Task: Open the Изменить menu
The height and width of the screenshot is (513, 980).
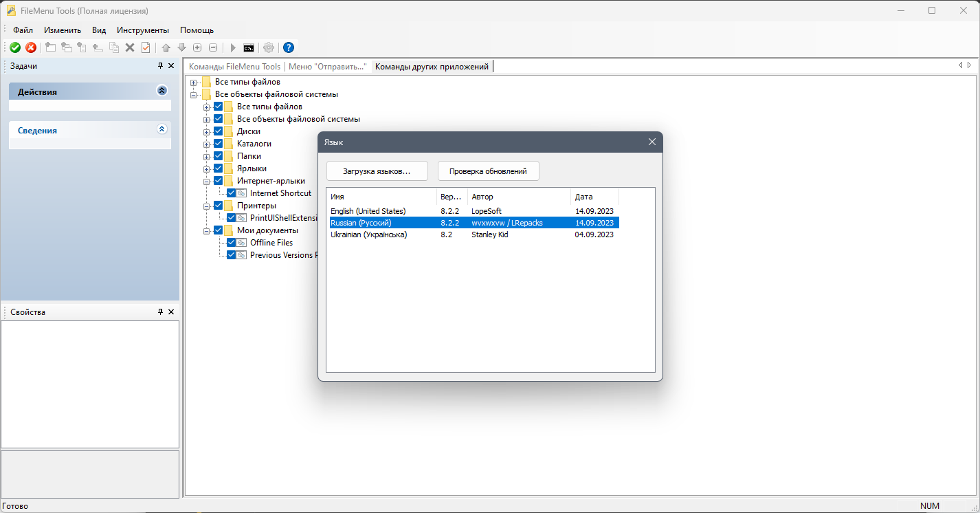Action: (x=63, y=30)
